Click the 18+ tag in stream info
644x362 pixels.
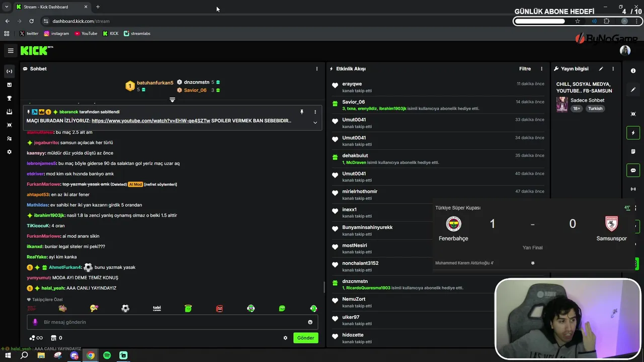pyautogui.click(x=577, y=109)
